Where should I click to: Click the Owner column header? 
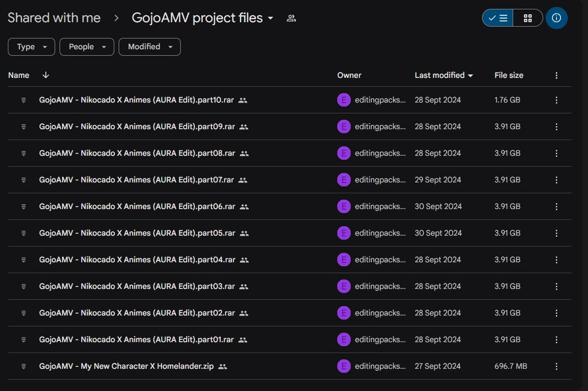[349, 75]
